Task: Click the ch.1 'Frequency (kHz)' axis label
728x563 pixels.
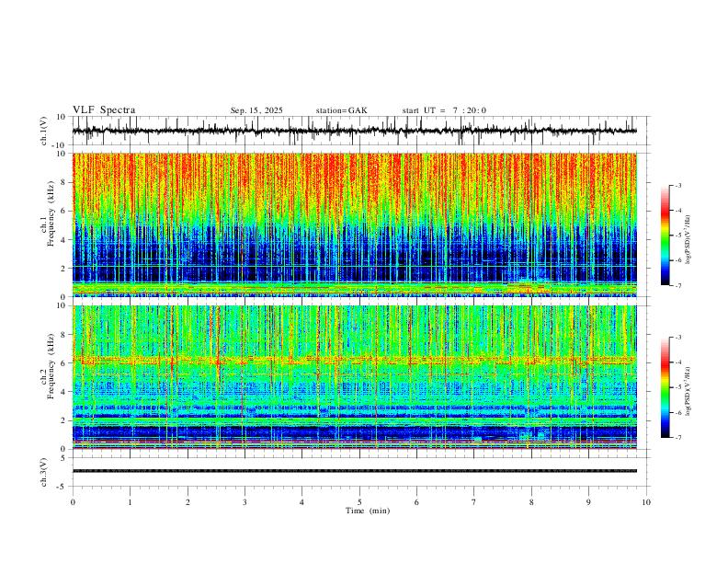Action: pos(51,212)
